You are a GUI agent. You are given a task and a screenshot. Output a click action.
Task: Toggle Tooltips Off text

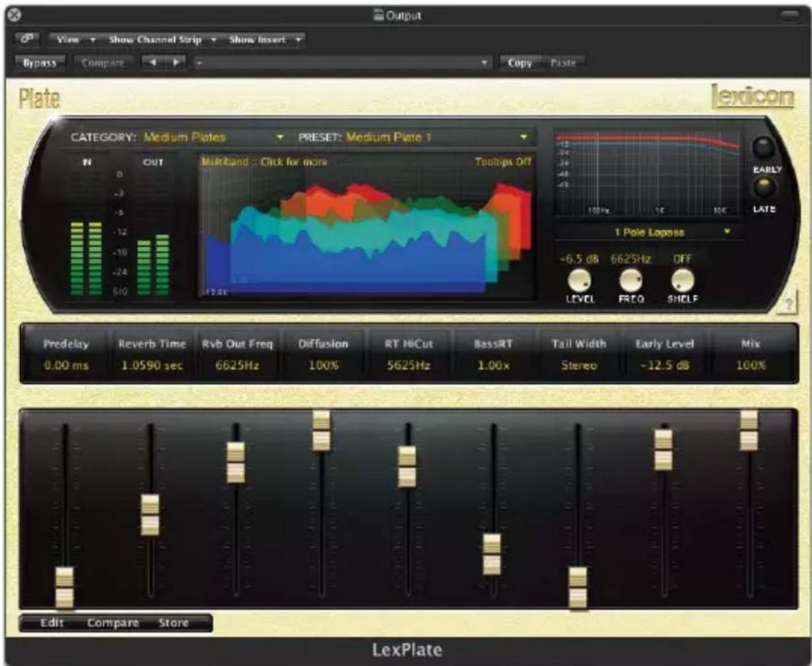[503, 161]
